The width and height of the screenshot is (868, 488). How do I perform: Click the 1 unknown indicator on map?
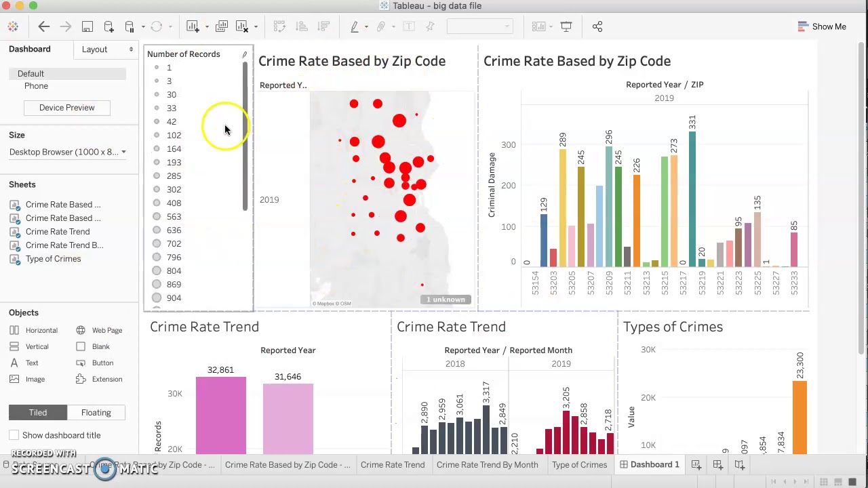coord(446,300)
